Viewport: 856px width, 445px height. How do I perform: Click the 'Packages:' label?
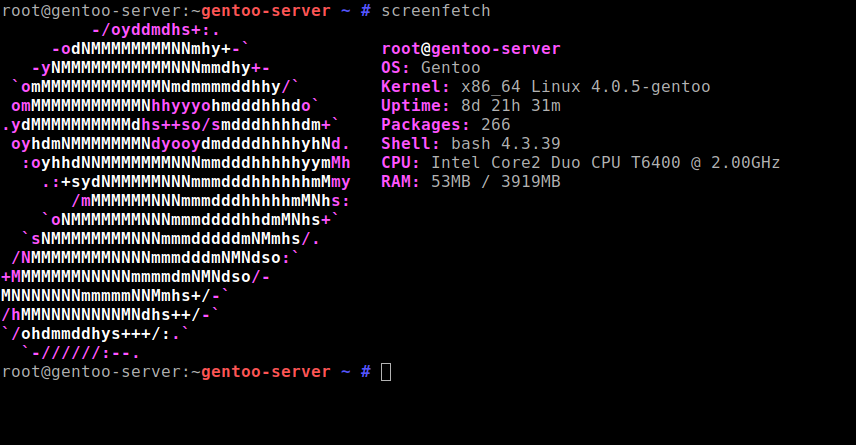click(x=425, y=124)
